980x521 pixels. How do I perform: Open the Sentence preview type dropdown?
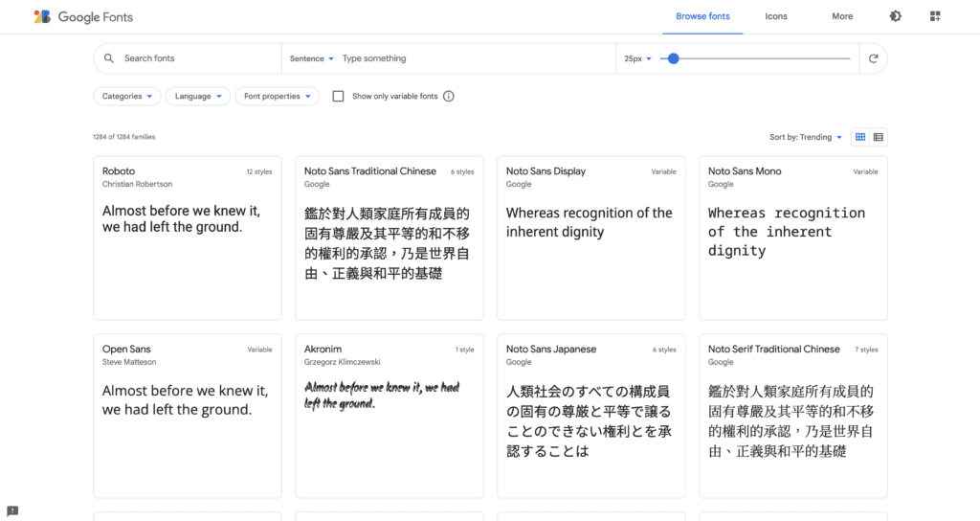click(x=311, y=58)
